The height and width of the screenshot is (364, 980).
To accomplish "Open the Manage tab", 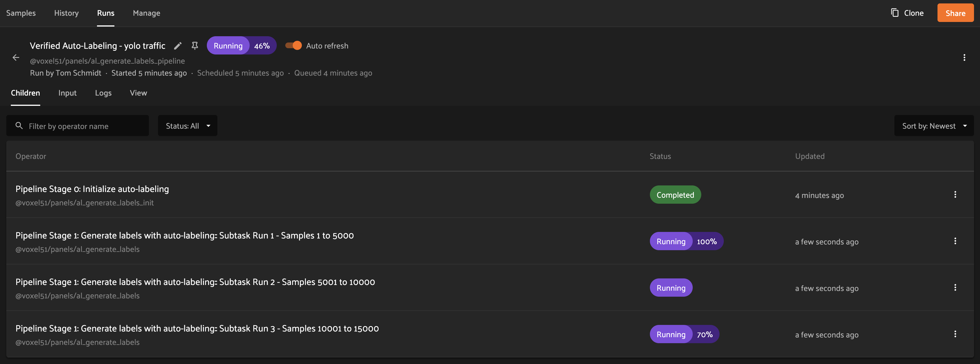I will pos(146,13).
